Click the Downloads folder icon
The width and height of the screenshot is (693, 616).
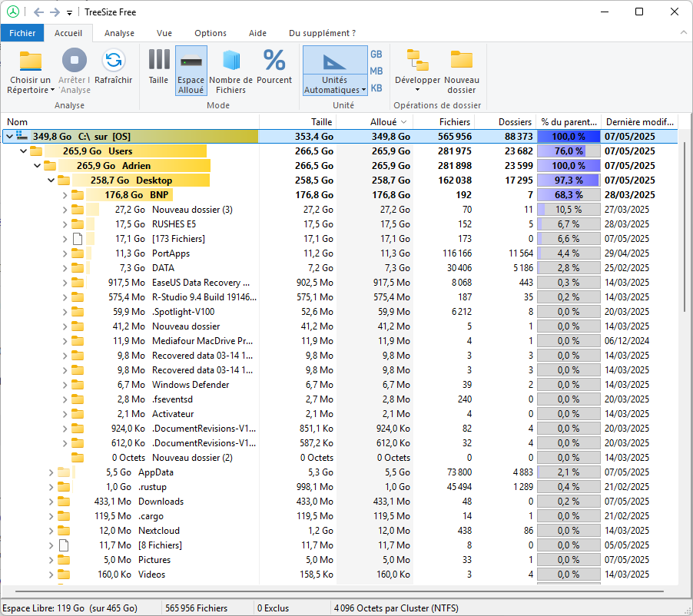[x=64, y=502]
